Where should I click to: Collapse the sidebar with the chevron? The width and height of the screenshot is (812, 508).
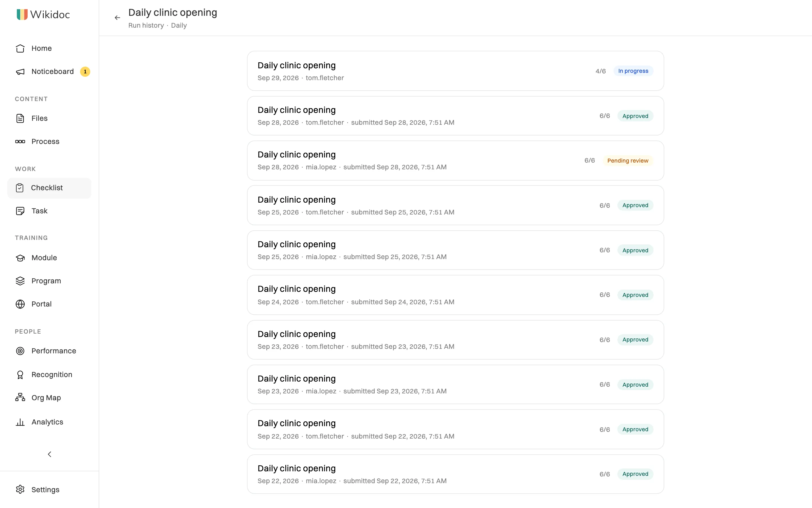pyautogui.click(x=49, y=454)
